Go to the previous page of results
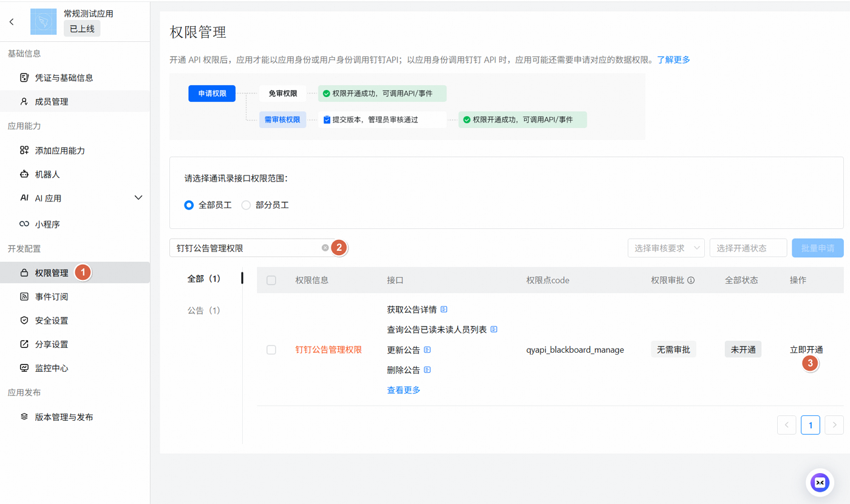The image size is (850, 504). coord(786,425)
